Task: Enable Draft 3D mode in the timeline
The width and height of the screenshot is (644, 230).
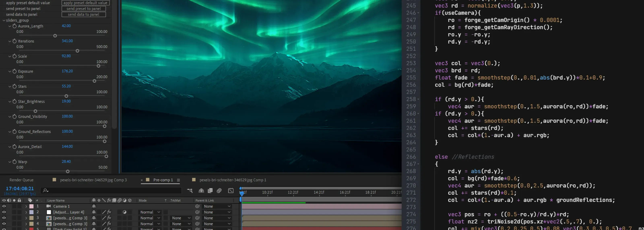Action: click(x=201, y=191)
